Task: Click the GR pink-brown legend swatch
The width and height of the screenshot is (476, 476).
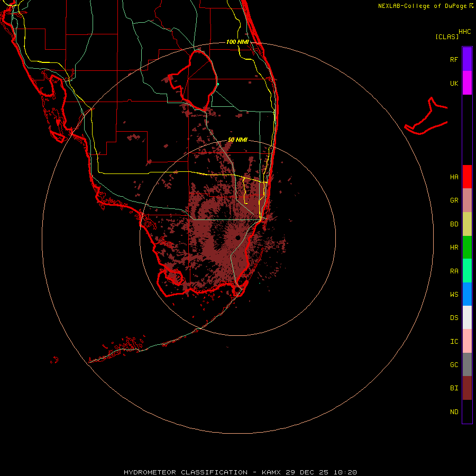Action: pos(467,200)
